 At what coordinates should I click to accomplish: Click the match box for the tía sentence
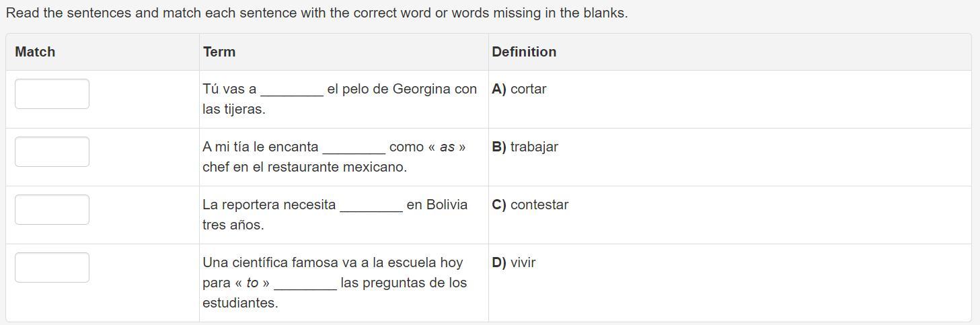[x=52, y=151]
